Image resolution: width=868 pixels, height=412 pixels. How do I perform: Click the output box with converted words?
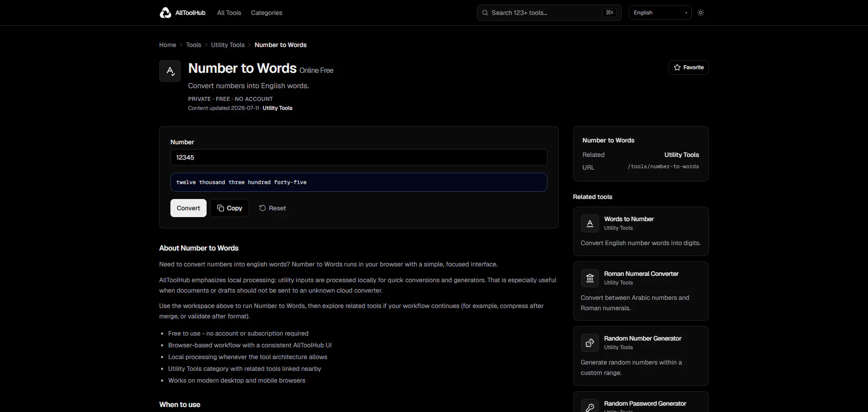(359, 182)
